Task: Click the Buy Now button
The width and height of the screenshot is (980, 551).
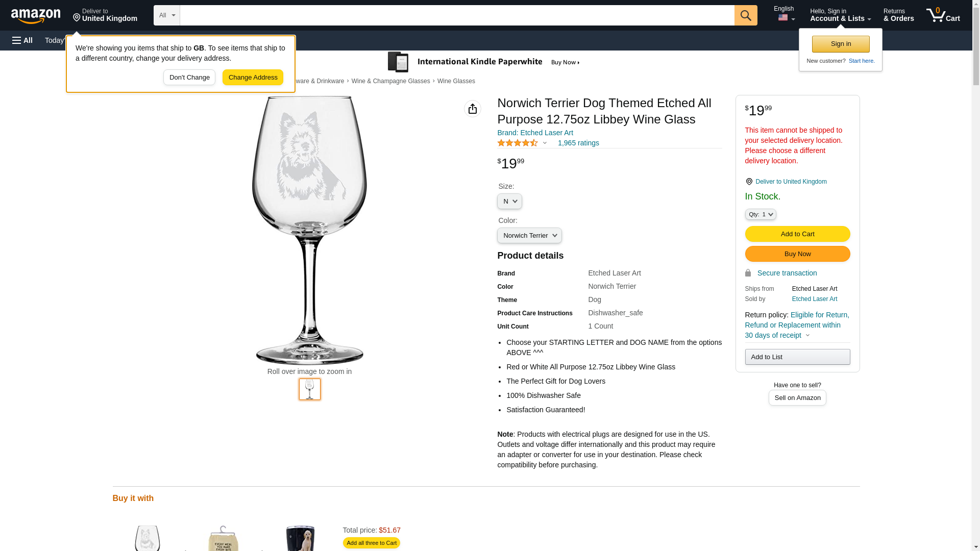Action: (x=797, y=254)
